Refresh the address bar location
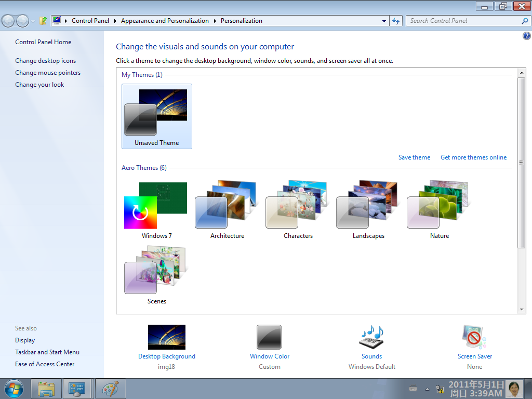The height and width of the screenshot is (399, 532). point(396,21)
